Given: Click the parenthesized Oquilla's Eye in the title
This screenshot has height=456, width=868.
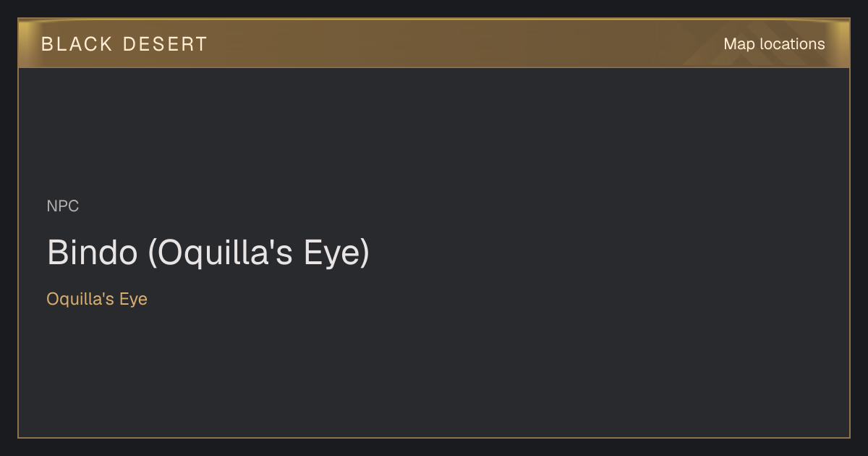Looking at the screenshot, I should click(259, 253).
